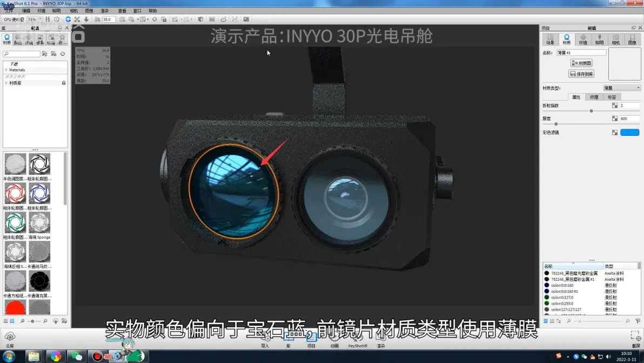Click the dolly down-arrow icon in toolbar
This screenshot has width=644, height=363.
[x=86, y=19]
